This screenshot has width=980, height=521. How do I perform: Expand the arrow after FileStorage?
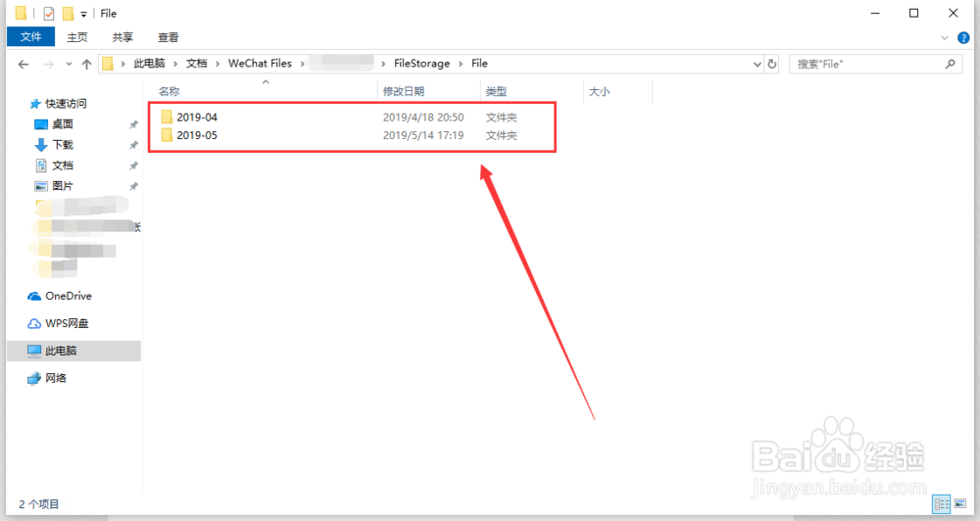coord(461,64)
